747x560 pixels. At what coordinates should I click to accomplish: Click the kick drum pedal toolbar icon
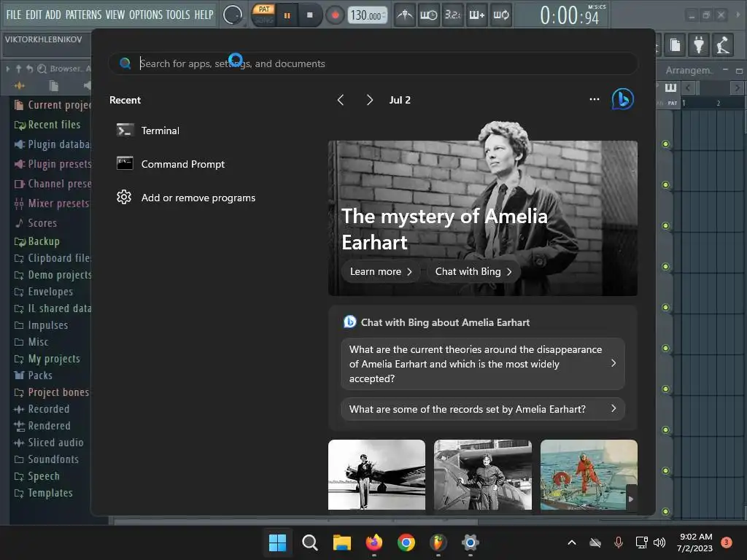coord(722,44)
